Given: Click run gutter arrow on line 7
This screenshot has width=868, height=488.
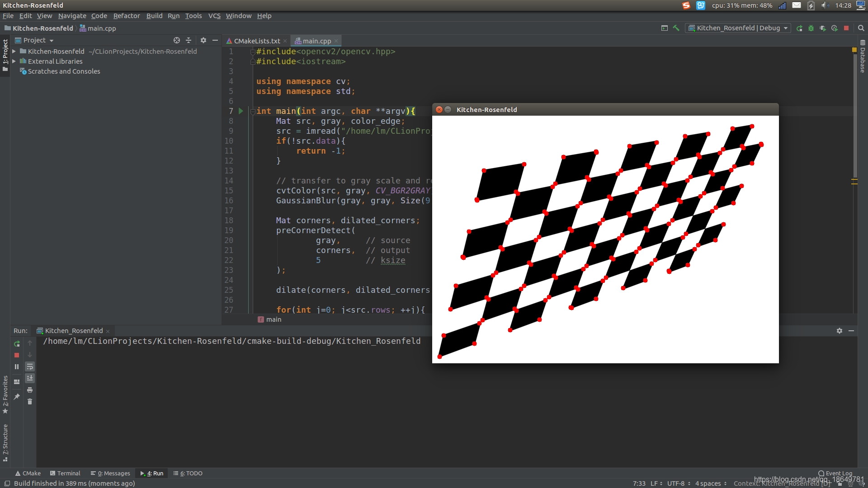Looking at the screenshot, I should (x=241, y=111).
